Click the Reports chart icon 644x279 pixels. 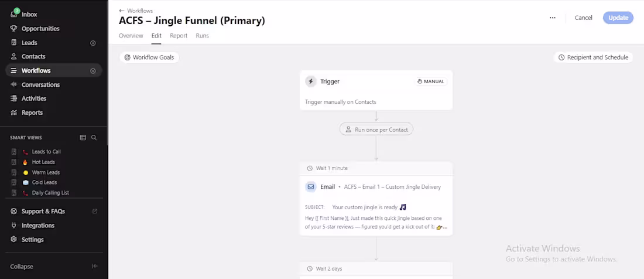(14, 113)
